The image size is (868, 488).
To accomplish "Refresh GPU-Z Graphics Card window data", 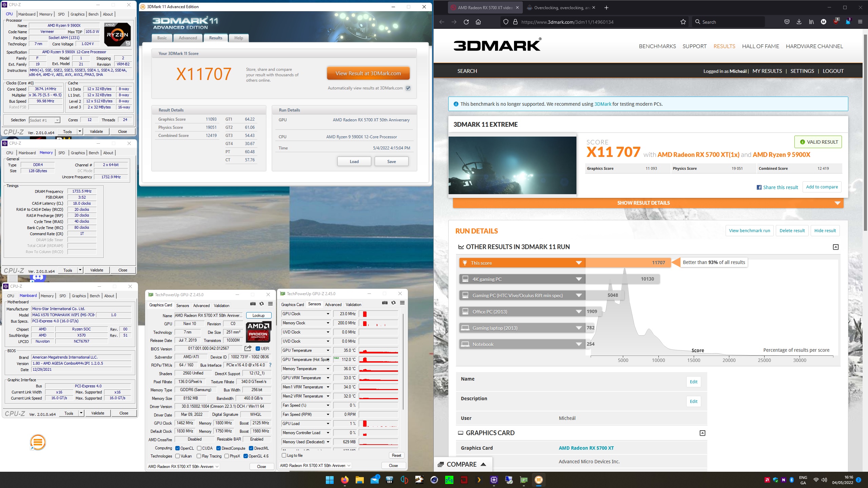I will pyautogui.click(x=261, y=304).
